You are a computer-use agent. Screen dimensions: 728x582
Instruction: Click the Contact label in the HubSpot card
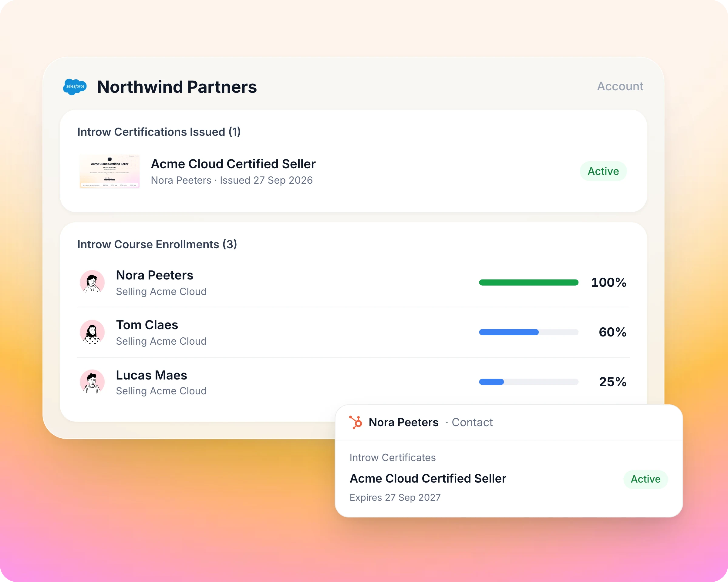coord(472,422)
